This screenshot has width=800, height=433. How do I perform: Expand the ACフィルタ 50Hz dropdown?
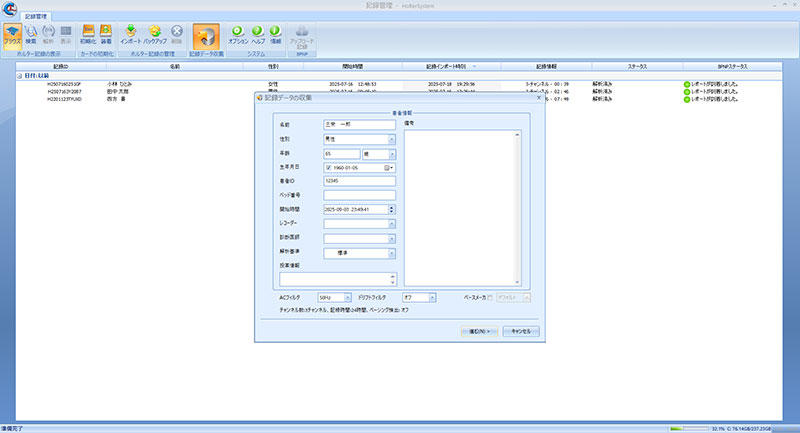point(347,297)
